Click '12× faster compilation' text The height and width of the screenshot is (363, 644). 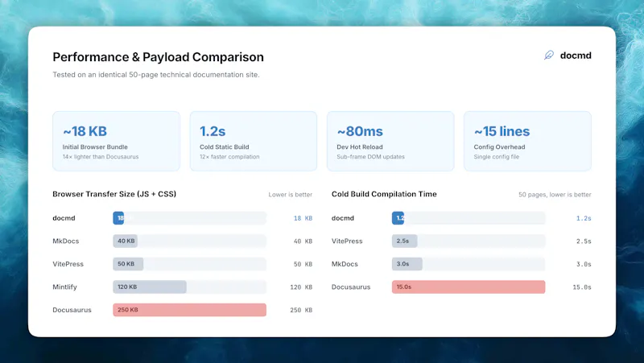pyautogui.click(x=229, y=157)
